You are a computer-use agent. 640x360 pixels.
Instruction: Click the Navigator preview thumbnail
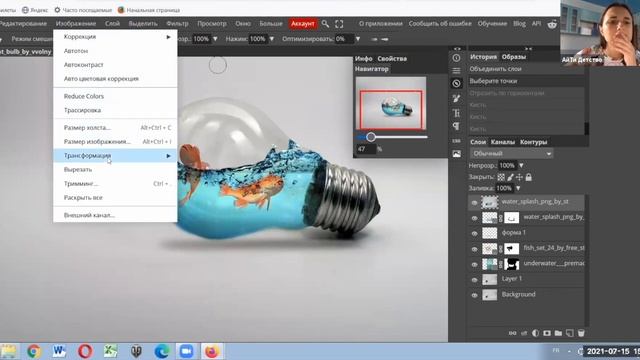pos(391,103)
